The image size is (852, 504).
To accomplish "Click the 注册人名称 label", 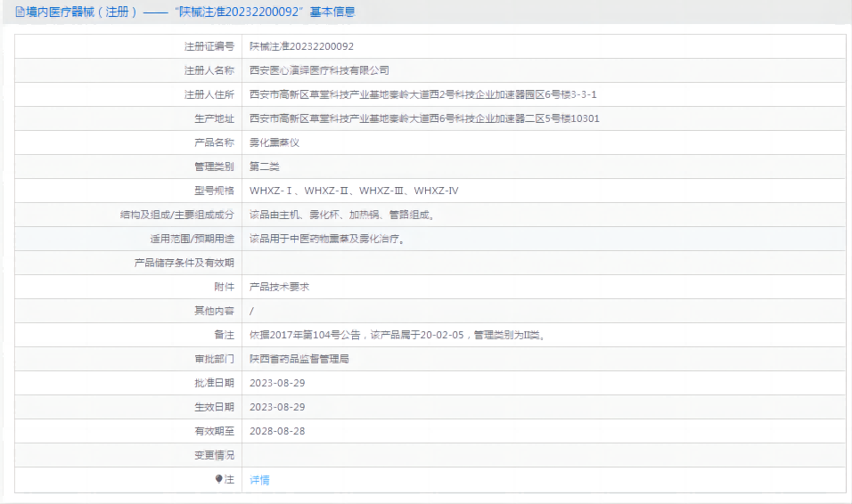I will coord(209,70).
